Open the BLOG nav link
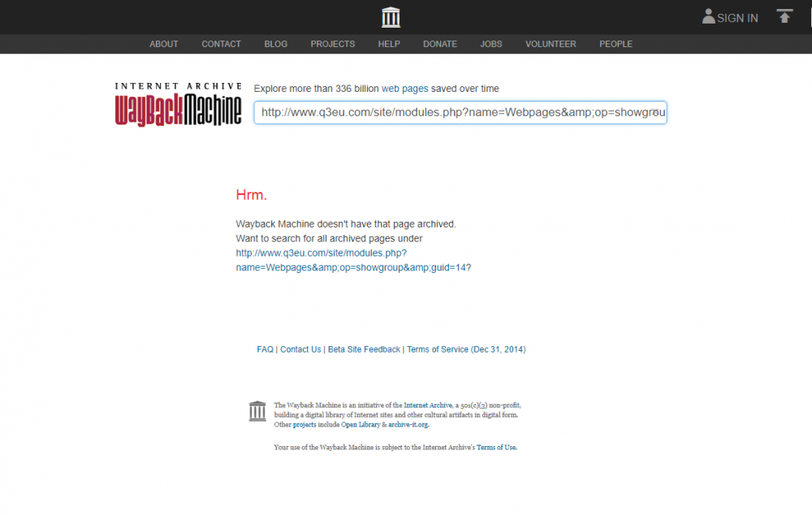Viewport: 812px width, 516px height. 275,44
